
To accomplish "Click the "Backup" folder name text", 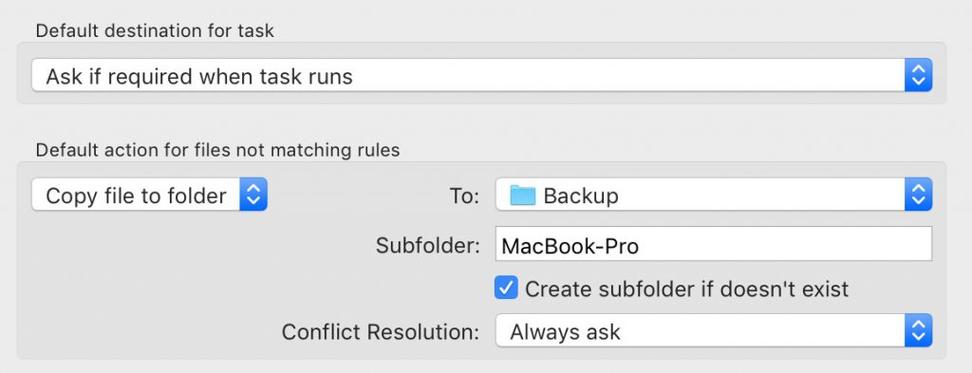I will [581, 196].
